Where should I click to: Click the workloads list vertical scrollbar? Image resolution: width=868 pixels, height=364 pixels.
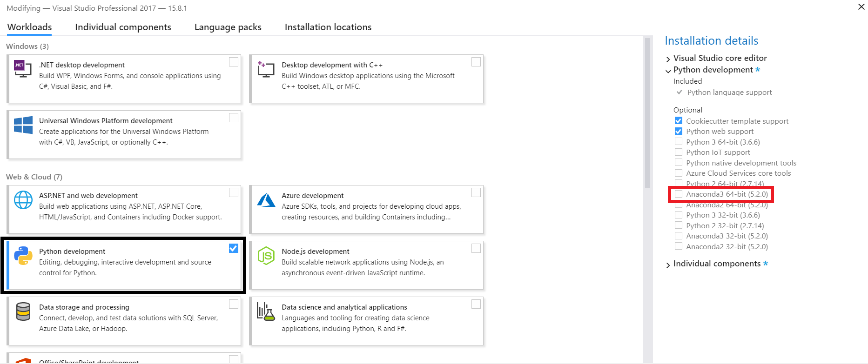tap(647, 112)
